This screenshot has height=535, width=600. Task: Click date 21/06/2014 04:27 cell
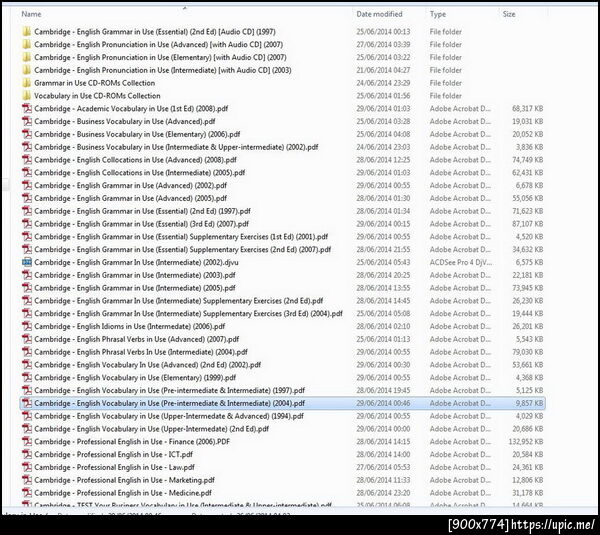pos(383,70)
